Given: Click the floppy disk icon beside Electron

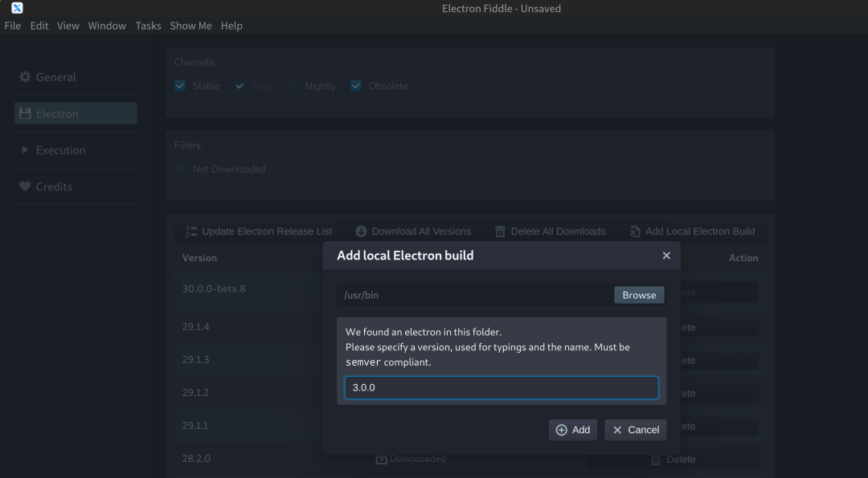Looking at the screenshot, I should coord(25,114).
